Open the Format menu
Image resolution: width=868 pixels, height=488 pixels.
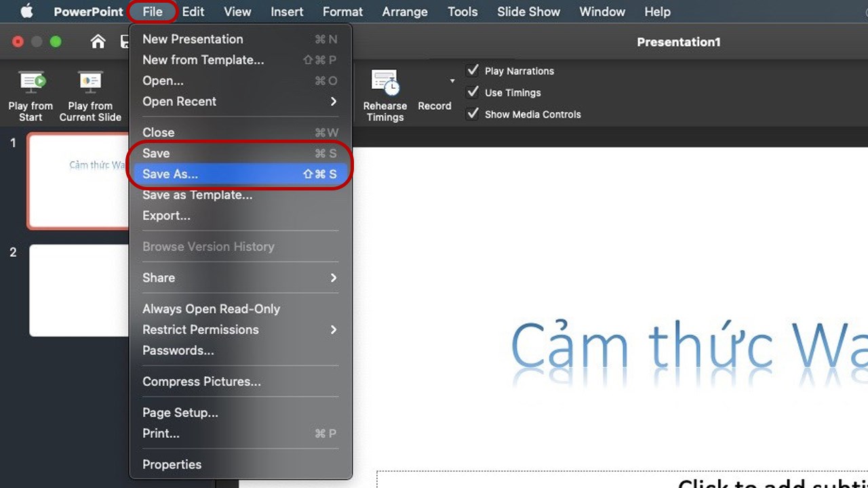tap(342, 12)
